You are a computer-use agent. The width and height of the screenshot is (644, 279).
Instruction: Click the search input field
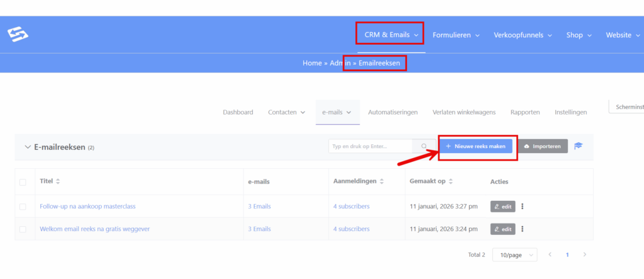pyautogui.click(x=370, y=146)
